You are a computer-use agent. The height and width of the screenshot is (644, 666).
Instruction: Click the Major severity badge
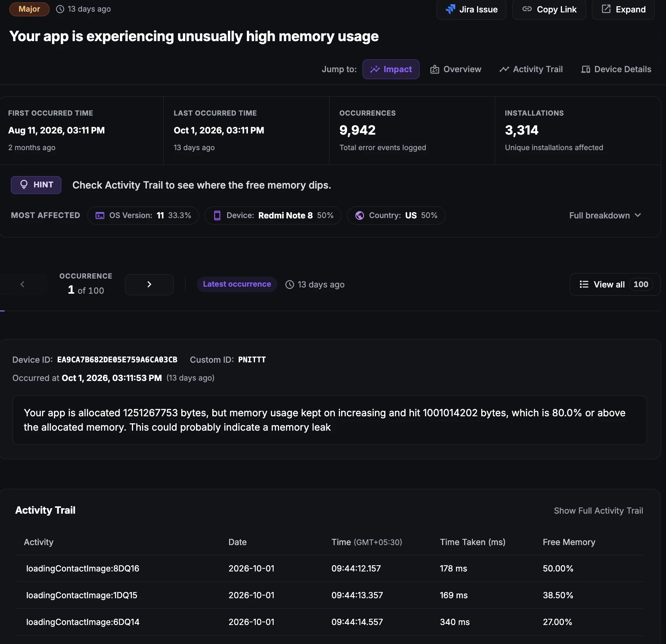[x=29, y=9]
